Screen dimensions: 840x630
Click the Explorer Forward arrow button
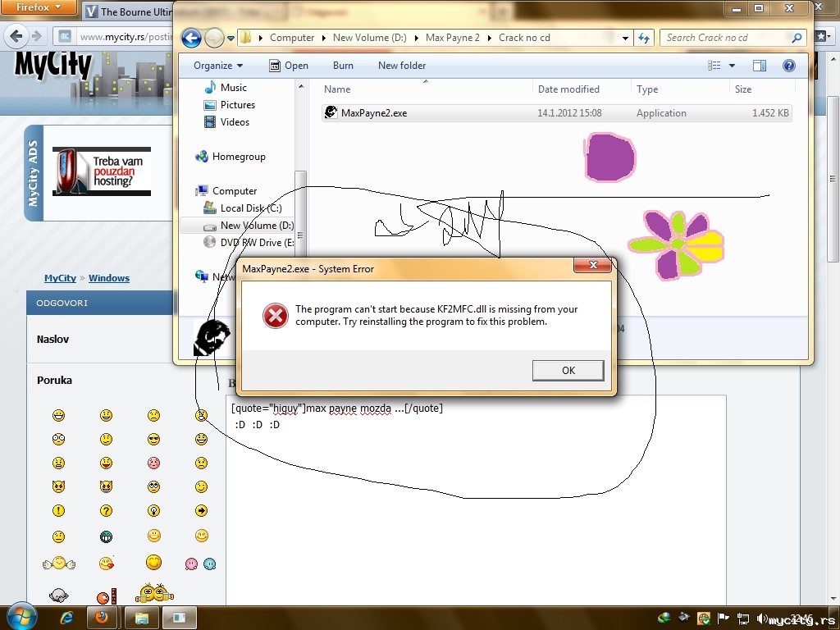[x=214, y=38]
